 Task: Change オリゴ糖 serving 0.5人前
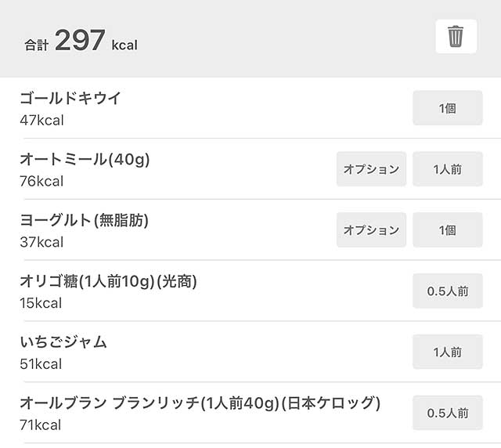pyautogui.click(x=447, y=291)
